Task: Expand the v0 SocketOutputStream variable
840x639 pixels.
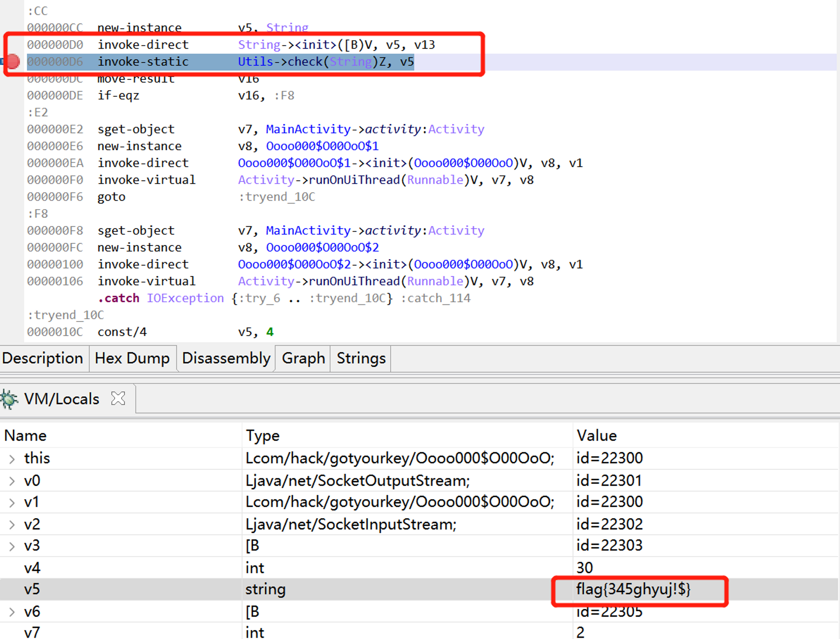Action: pos(12,481)
